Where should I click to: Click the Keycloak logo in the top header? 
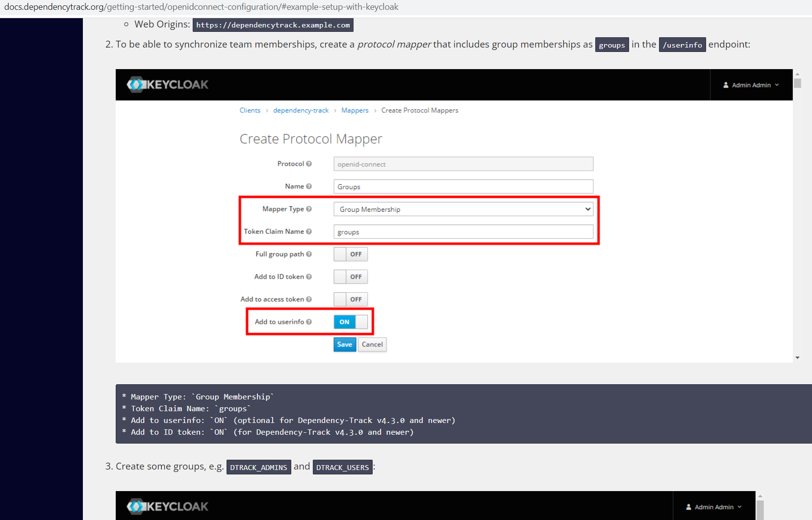coord(167,84)
